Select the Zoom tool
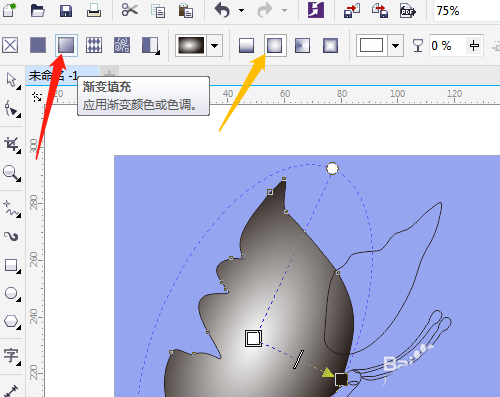Viewport: 500px width, 397px height. point(12,173)
